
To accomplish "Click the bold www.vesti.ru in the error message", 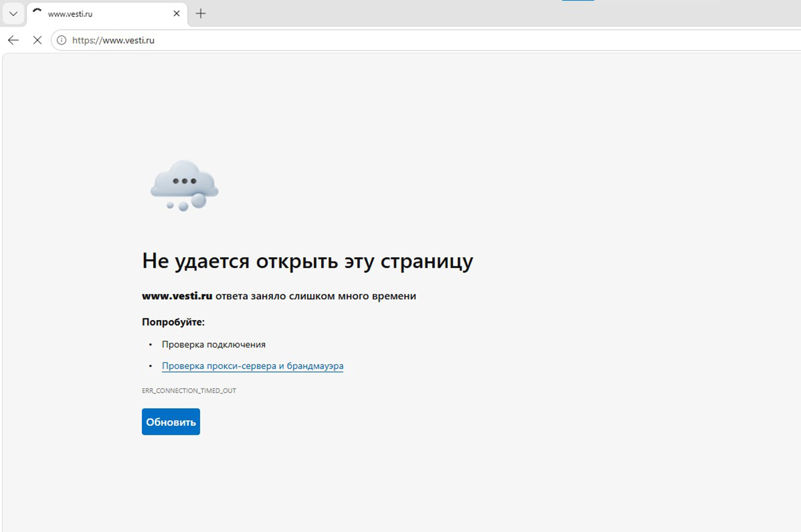I will tap(177, 296).
